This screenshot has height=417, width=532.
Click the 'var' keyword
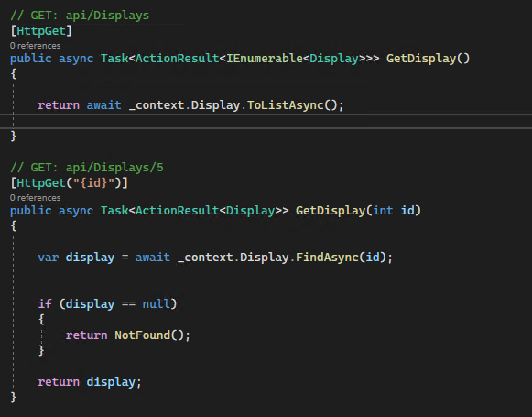coord(49,258)
